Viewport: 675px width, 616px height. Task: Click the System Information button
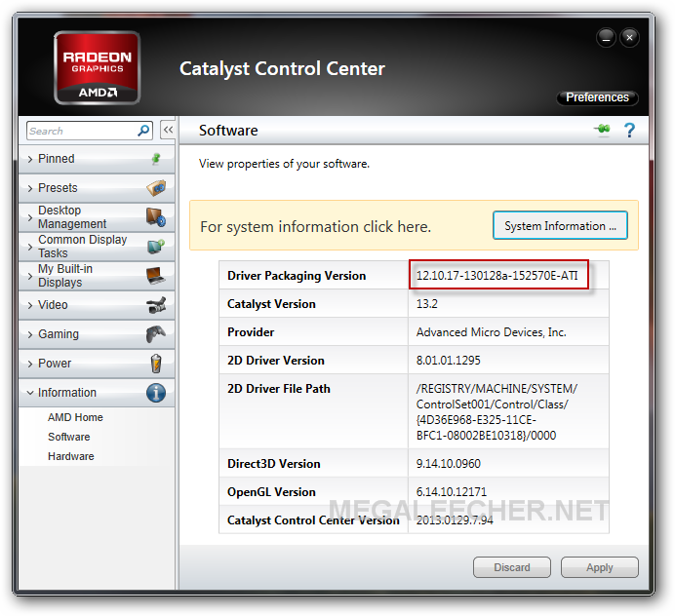[x=560, y=225]
